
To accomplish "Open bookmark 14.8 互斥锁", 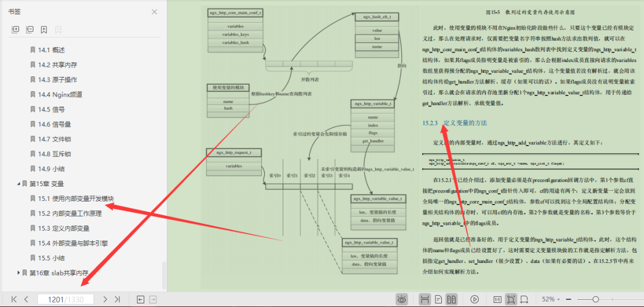I will pyautogui.click(x=55, y=154).
